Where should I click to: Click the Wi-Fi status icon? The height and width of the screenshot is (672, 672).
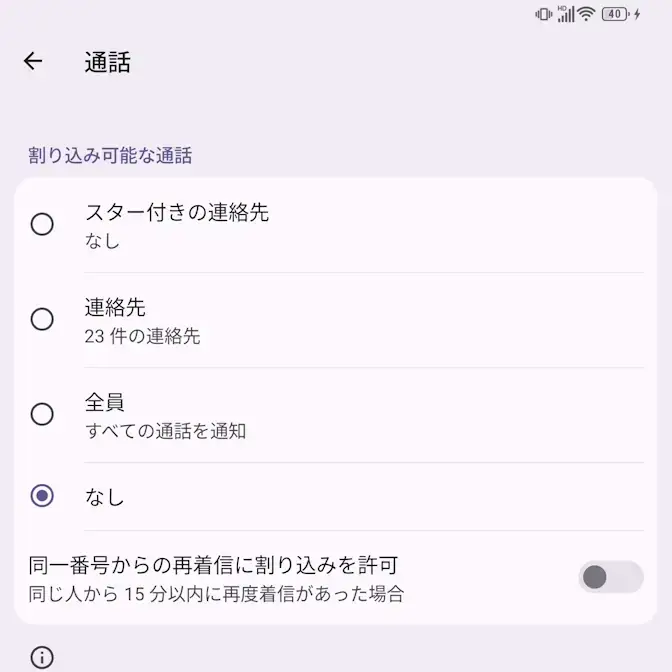[x=586, y=14]
